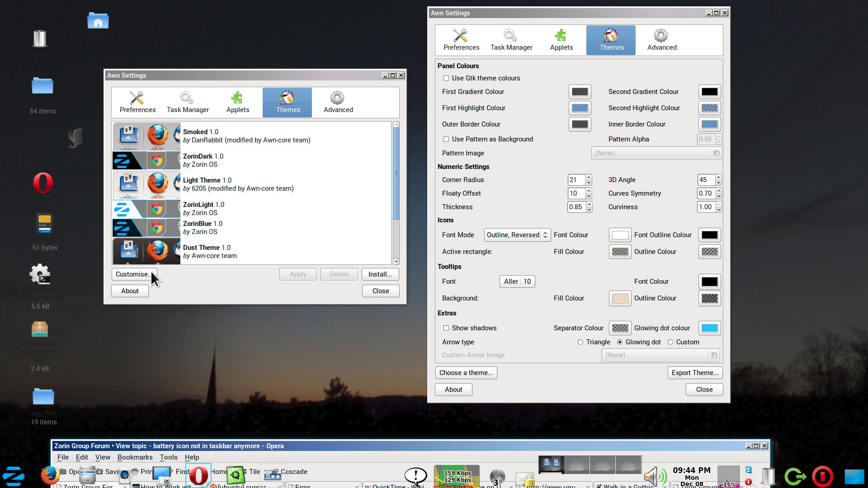Toggle Show shadows checkbox
The image size is (868, 488).
(x=446, y=328)
